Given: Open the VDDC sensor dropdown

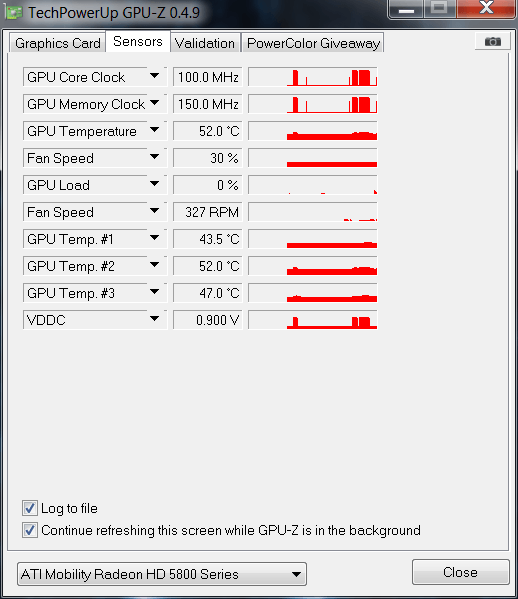Looking at the screenshot, I should (x=155, y=319).
